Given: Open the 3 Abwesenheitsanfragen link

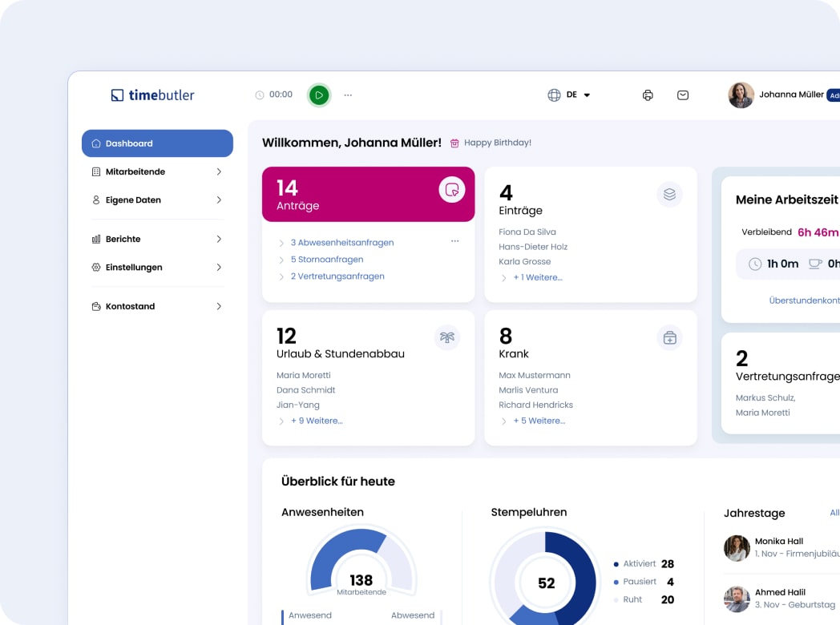Looking at the screenshot, I should point(342,242).
